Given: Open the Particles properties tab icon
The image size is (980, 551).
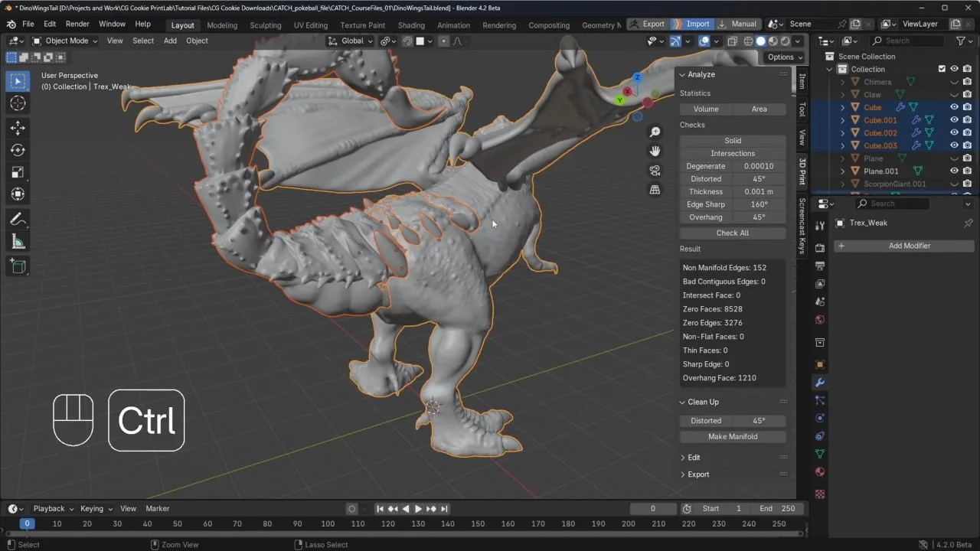Looking at the screenshot, I should (820, 400).
